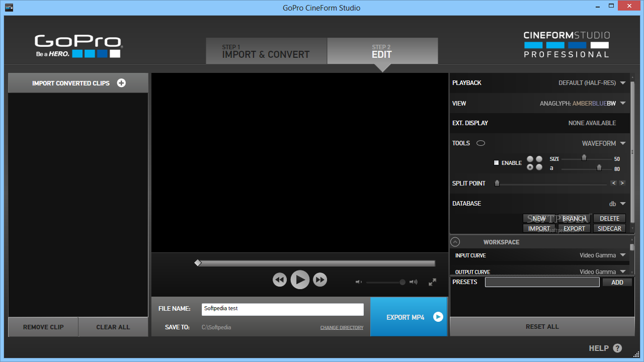This screenshot has width=644, height=362.
Task: Step split point left with < button
Action: [x=614, y=183]
